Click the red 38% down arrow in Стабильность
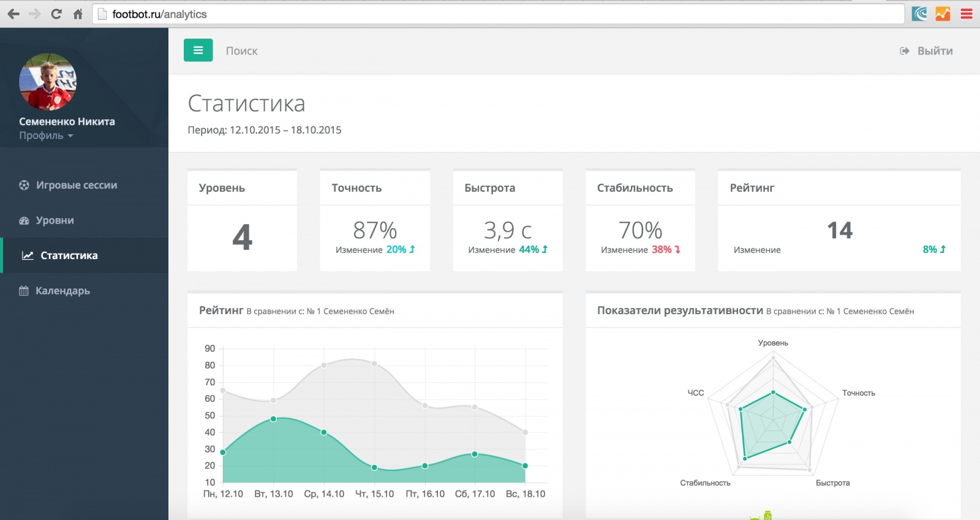 677,249
